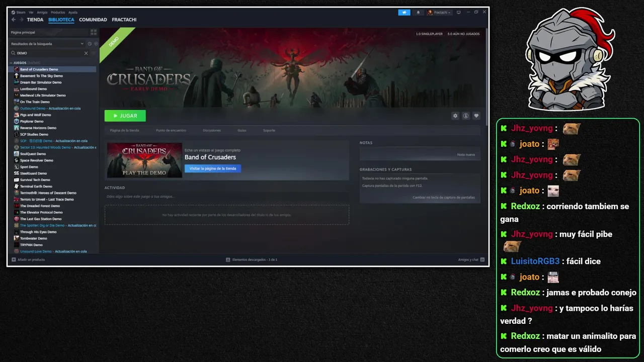Open Discusiones tab

click(212, 130)
